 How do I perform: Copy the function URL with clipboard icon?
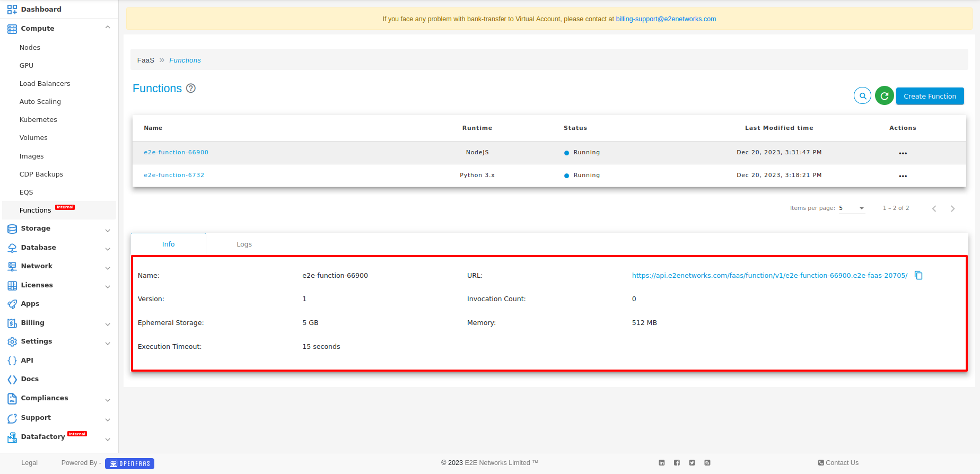[919, 276]
